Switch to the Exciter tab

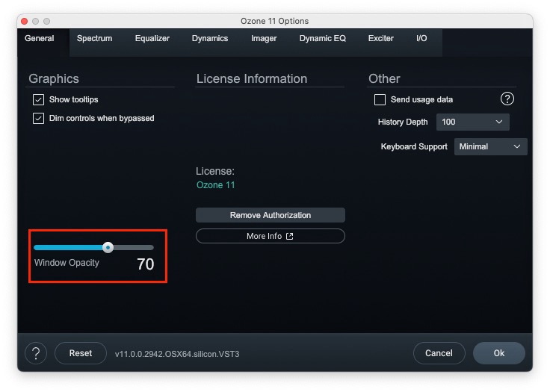point(380,38)
